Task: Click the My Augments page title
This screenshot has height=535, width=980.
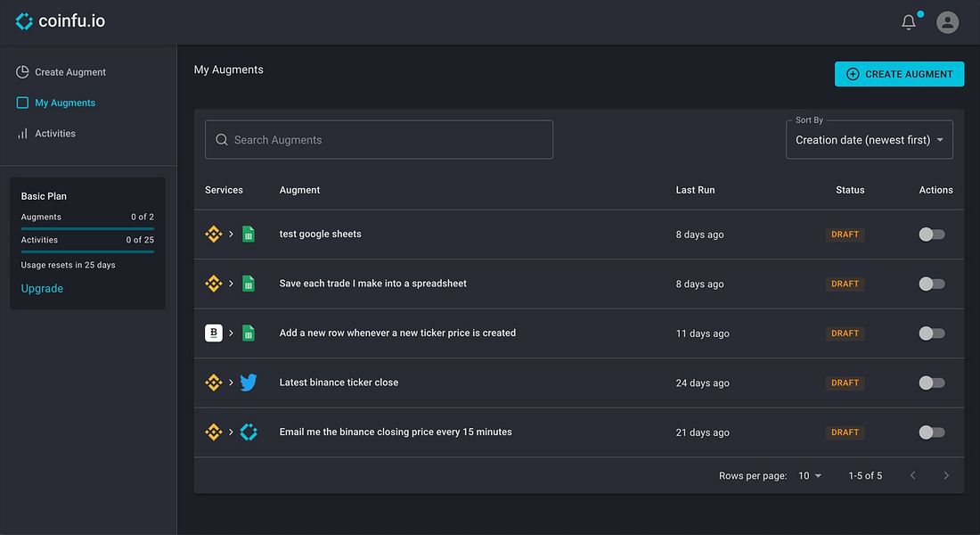Action: point(229,70)
